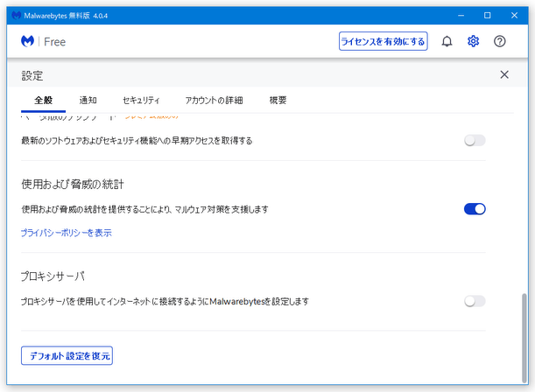
Task: Open the セキュリティ tab
Action: [141, 101]
